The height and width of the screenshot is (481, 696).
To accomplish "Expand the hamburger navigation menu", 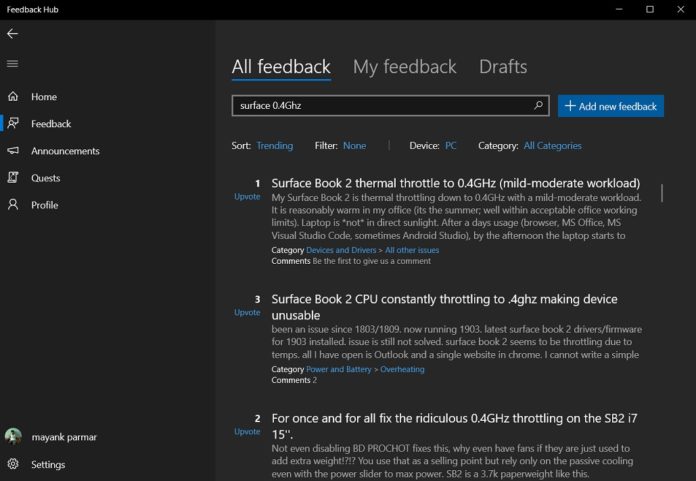I will click(13, 64).
